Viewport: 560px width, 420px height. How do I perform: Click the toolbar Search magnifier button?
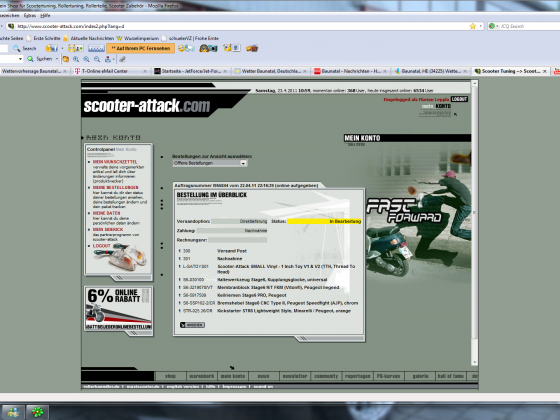coord(25,48)
